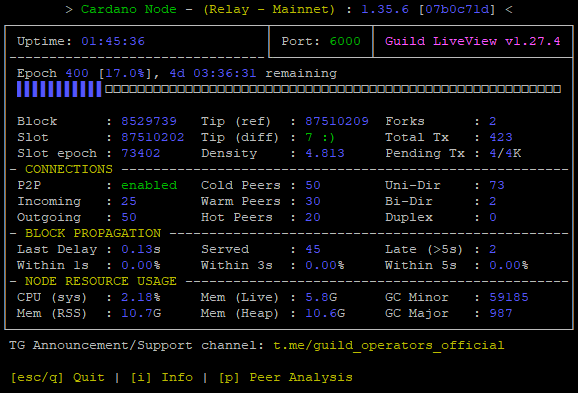The width and height of the screenshot is (578, 393).
Task: Click the Served value 45
Action: [x=313, y=249]
